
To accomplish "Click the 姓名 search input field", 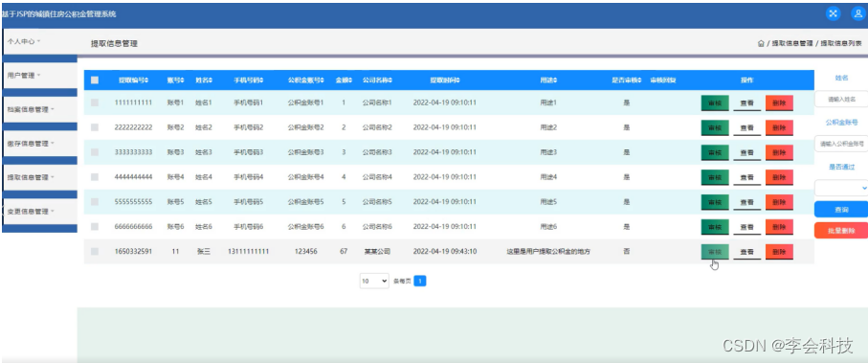I will click(x=841, y=99).
